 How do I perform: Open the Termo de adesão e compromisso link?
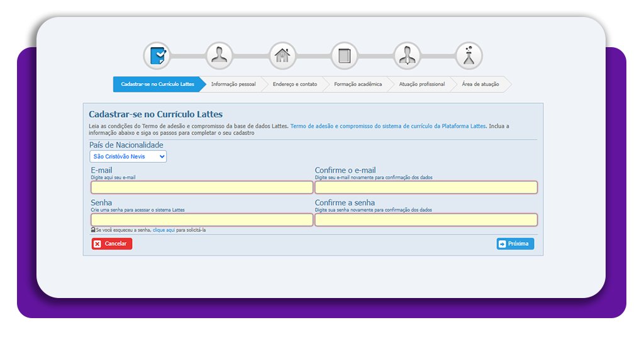(x=387, y=126)
